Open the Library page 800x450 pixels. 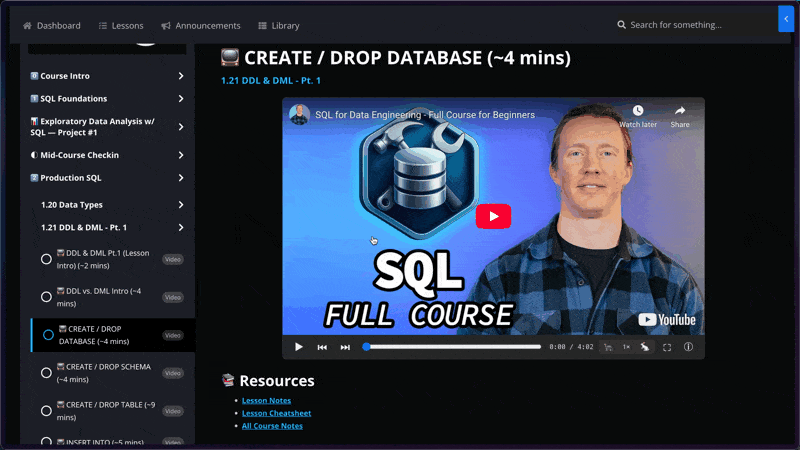pos(279,26)
